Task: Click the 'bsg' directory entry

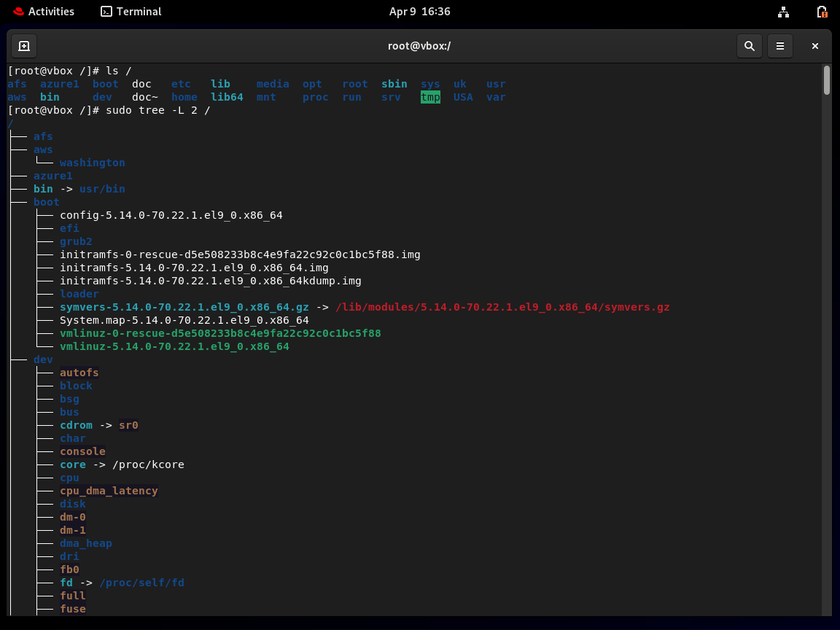Action: tap(69, 399)
